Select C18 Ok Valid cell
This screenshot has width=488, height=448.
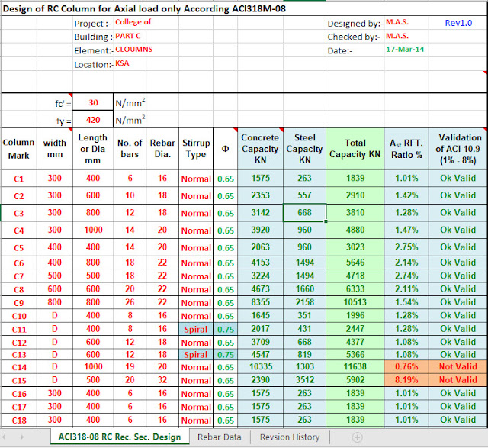click(x=458, y=420)
